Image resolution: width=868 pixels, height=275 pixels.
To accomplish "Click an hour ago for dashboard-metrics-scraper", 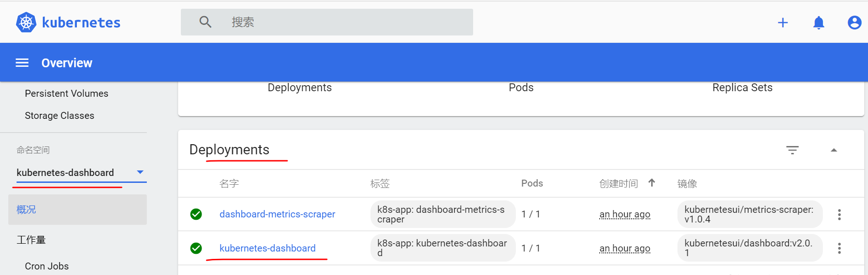I will click(625, 214).
